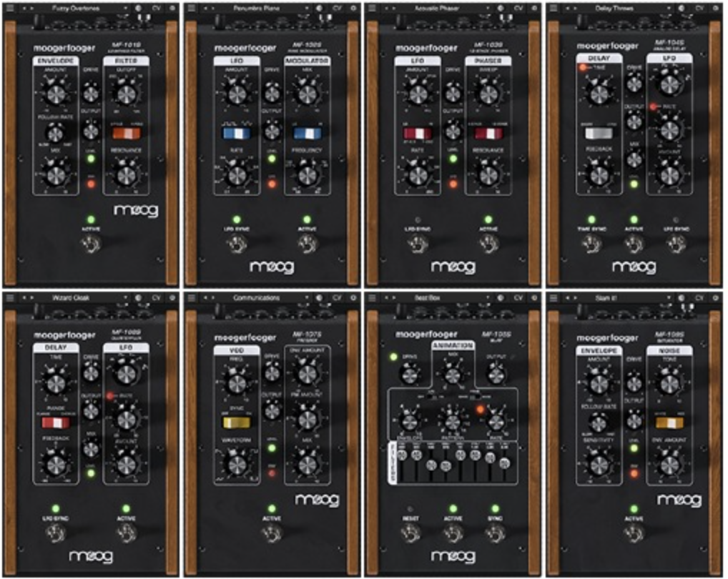Load previous preset before Delay Throws
The height and width of the screenshot is (579, 728).
[x=568, y=8]
